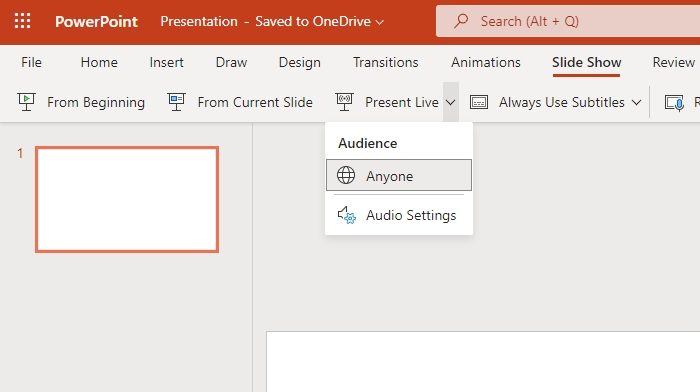This screenshot has height=392, width=700.
Task: Switch to the Home tab
Action: point(99,62)
